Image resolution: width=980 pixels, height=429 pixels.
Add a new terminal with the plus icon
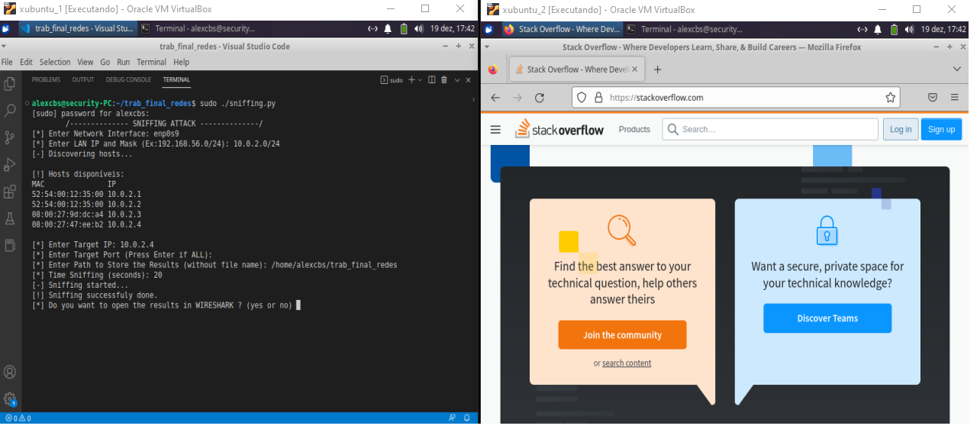[411, 79]
